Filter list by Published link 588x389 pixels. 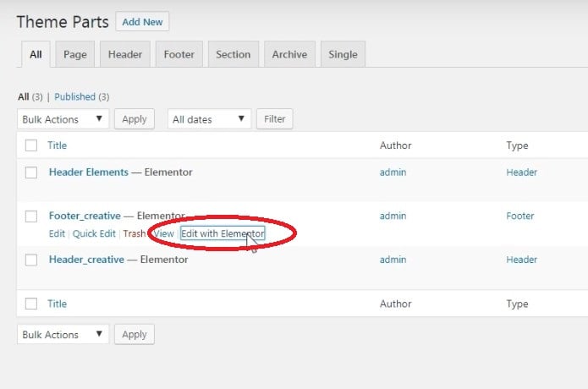click(74, 97)
